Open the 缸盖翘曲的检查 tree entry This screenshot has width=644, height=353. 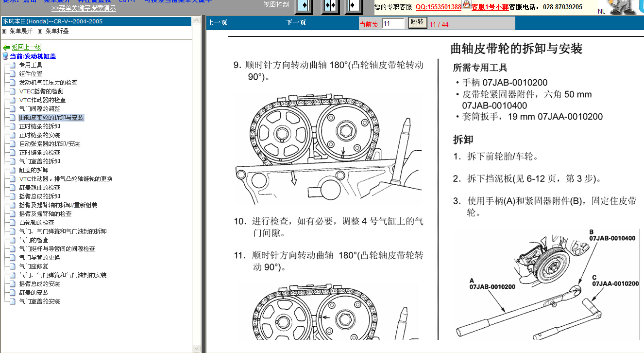(39, 188)
